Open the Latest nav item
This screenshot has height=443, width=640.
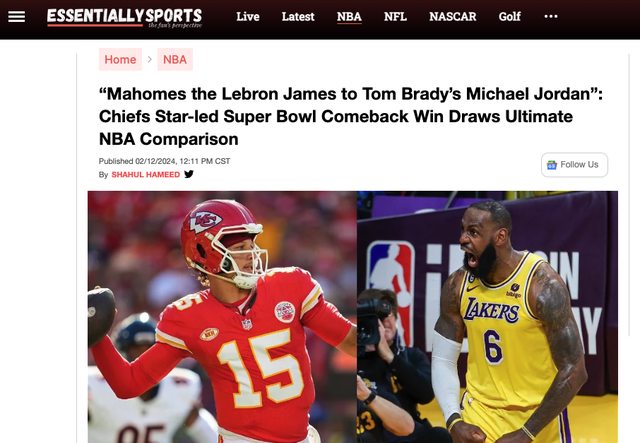[298, 17]
